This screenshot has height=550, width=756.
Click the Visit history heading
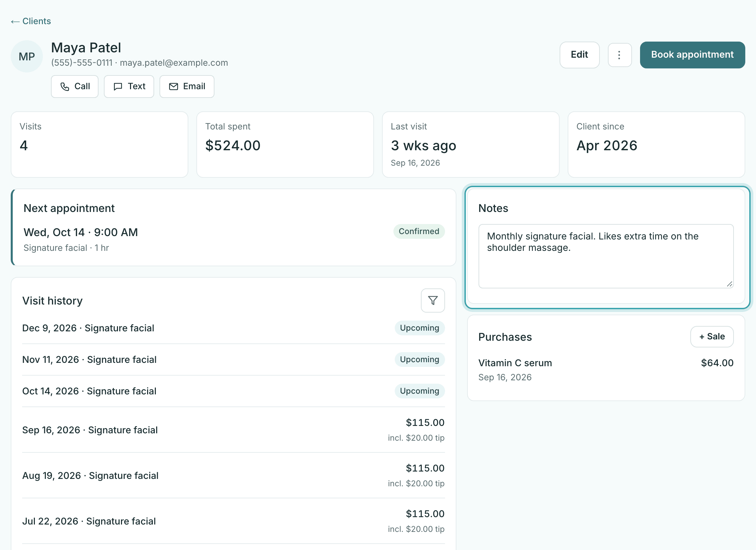[52, 301]
